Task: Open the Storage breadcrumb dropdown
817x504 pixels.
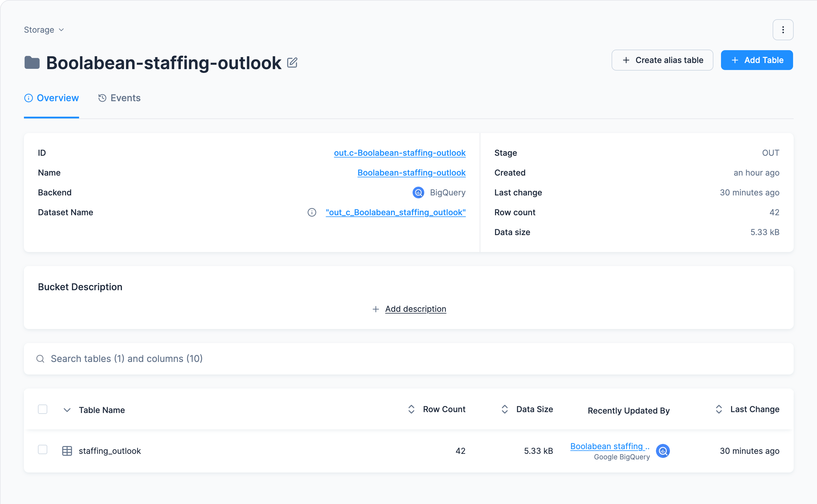Action: 44,30
